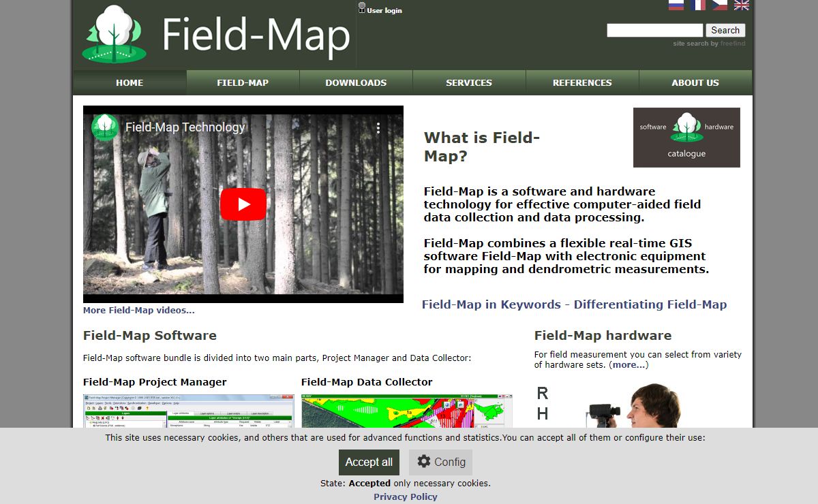Click the User login link
Viewport: 818px width, 504px height.
click(384, 10)
